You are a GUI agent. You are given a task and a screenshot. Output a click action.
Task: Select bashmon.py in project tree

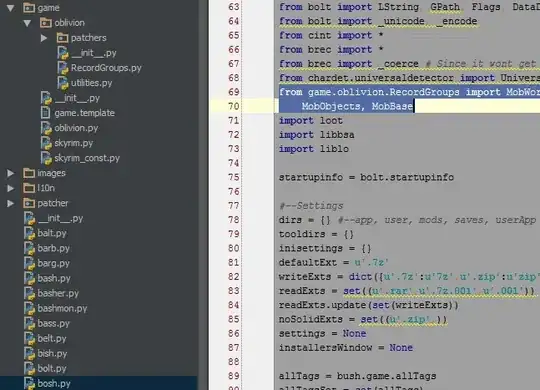(62, 308)
